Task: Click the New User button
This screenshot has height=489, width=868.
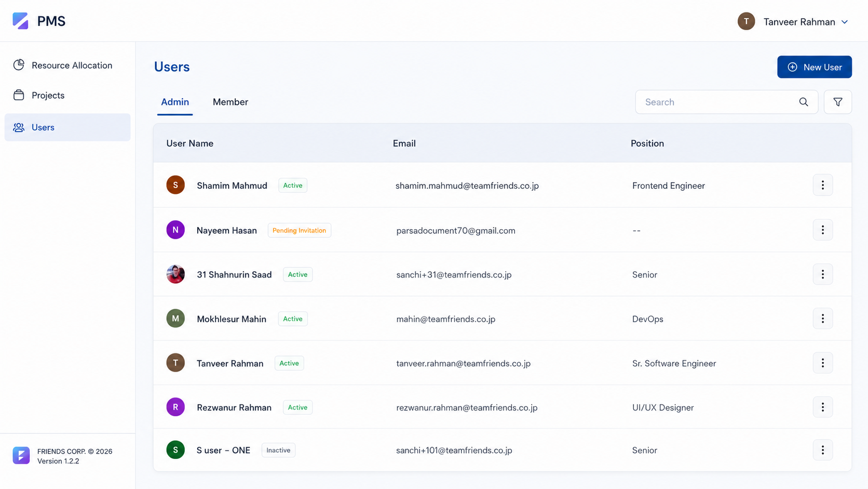Action: click(x=814, y=67)
